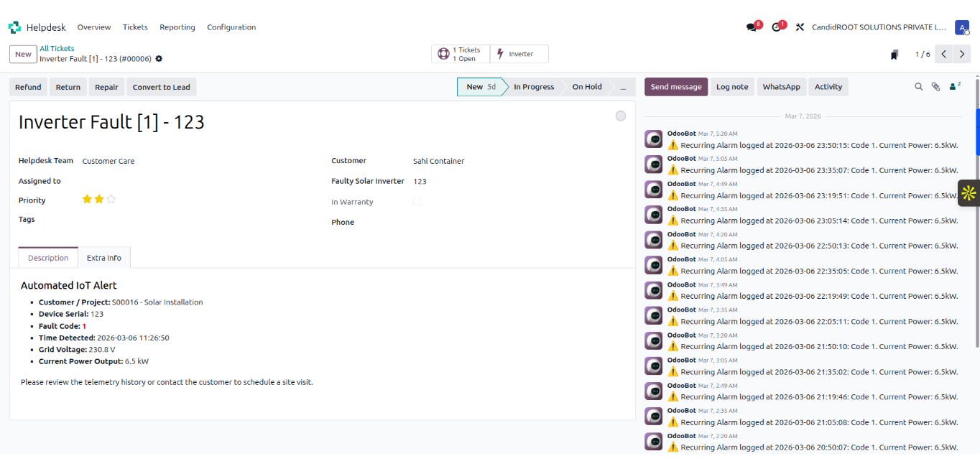
Task: Open the user avatar menu
Action: (961, 27)
